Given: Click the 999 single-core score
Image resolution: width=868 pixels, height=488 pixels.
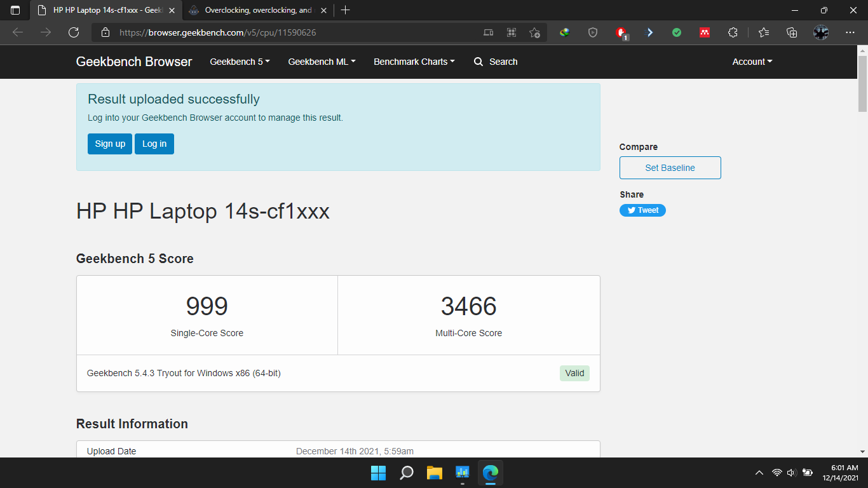Looking at the screenshot, I should point(207,306).
